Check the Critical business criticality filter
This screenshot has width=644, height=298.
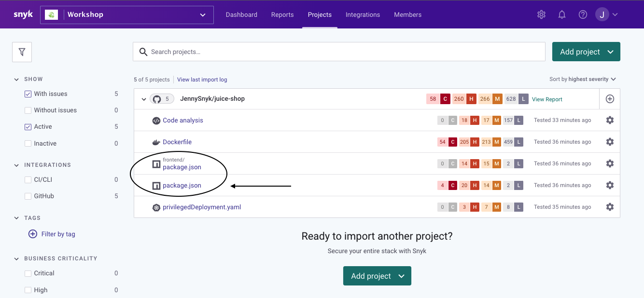click(x=28, y=273)
